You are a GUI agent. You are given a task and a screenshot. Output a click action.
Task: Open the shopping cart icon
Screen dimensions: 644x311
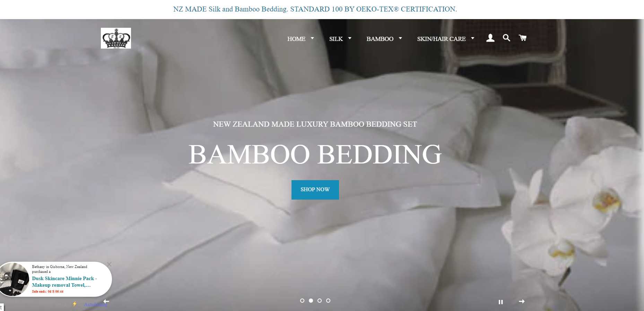(x=523, y=38)
